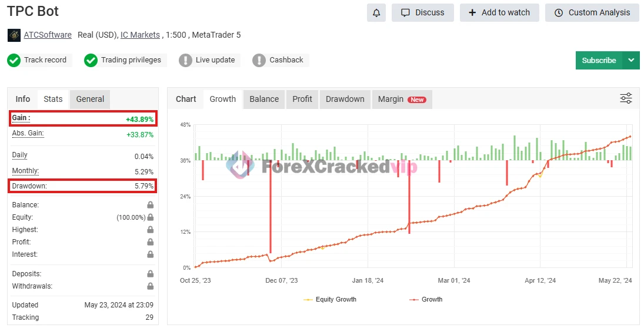
Task: Open the IC Markets broker link
Action: point(140,35)
